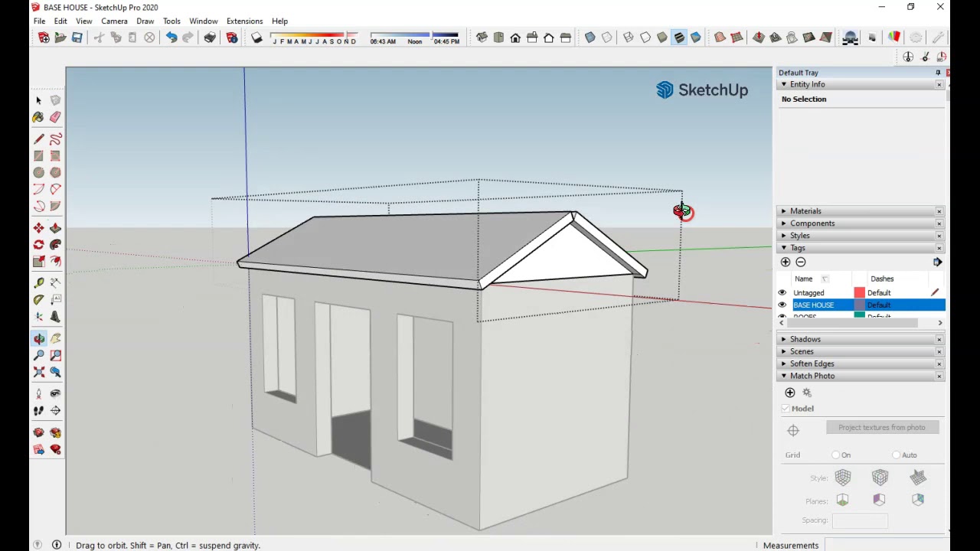Apply Monochrome face style
980x551 pixels.
coord(696,37)
